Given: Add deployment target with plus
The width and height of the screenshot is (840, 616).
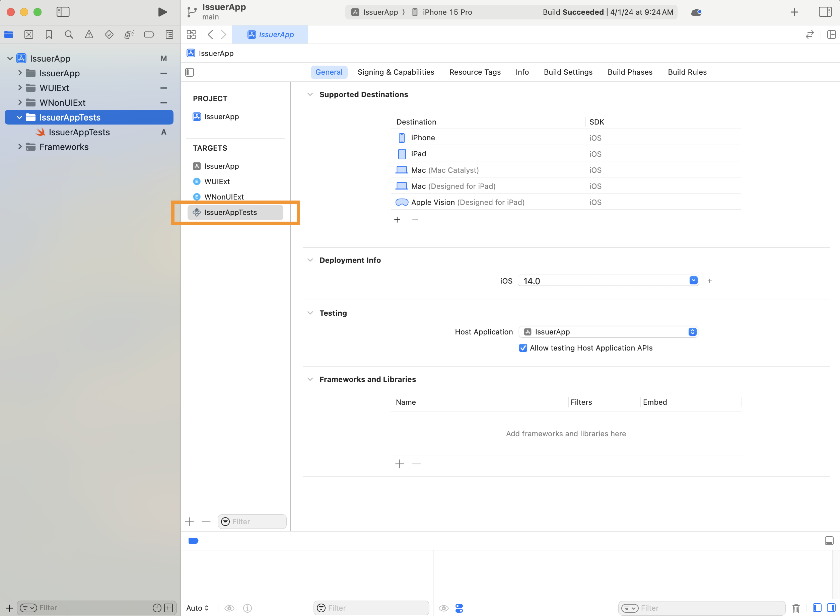Looking at the screenshot, I should (709, 281).
